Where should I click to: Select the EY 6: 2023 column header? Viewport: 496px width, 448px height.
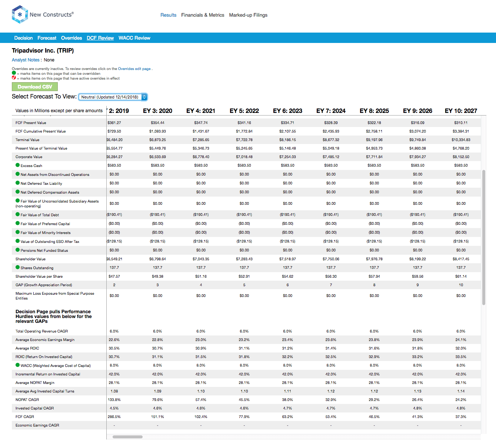(287, 111)
